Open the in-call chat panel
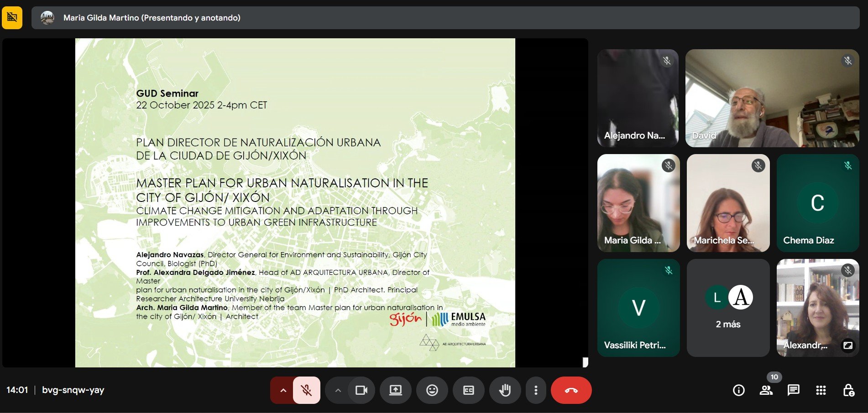The image size is (868, 413). pyautogui.click(x=794, y=391)
